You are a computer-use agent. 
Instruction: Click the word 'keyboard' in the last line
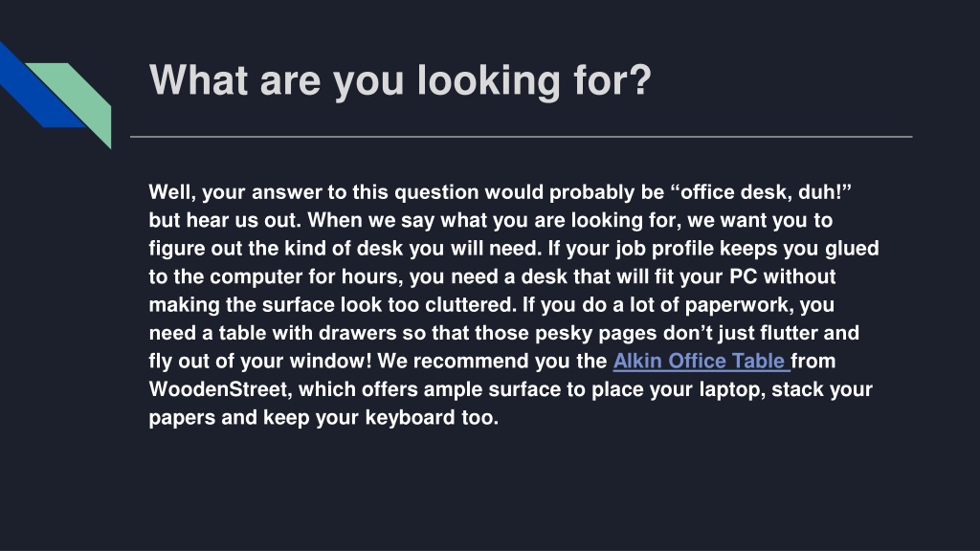(410, 417)
